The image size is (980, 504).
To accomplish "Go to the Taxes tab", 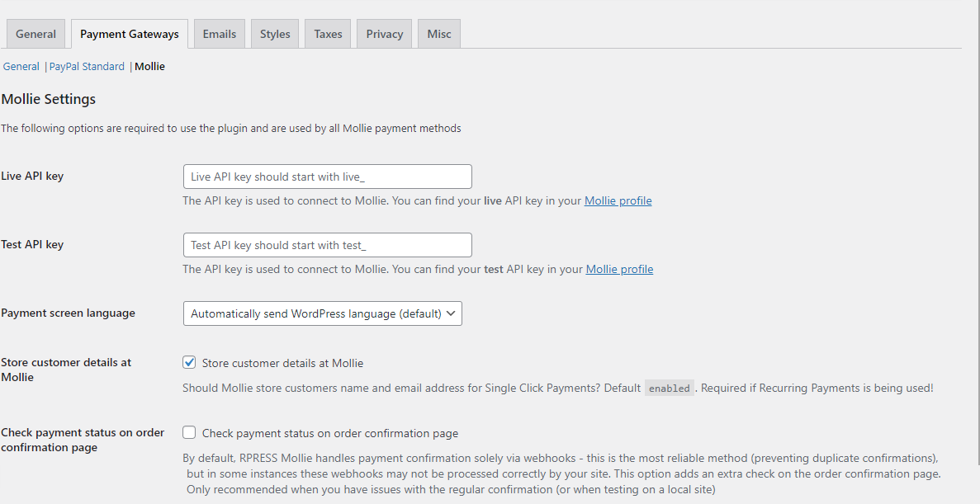I will coord(328,34).
